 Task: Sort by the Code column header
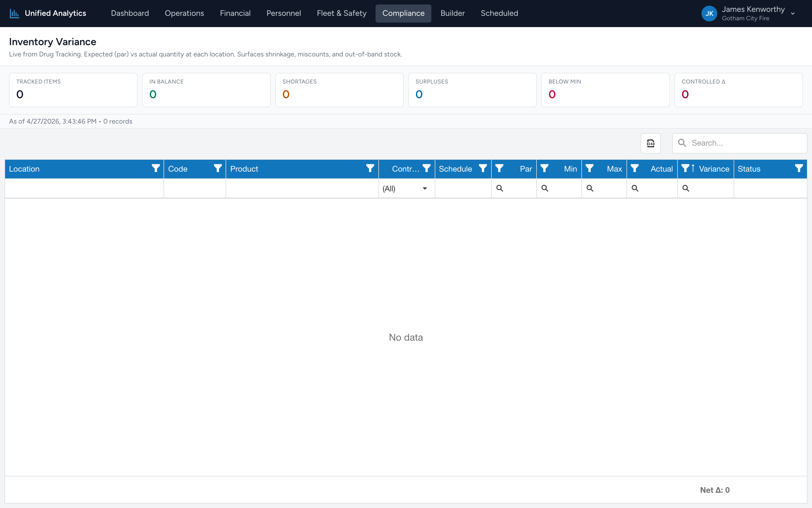point(178,169)
